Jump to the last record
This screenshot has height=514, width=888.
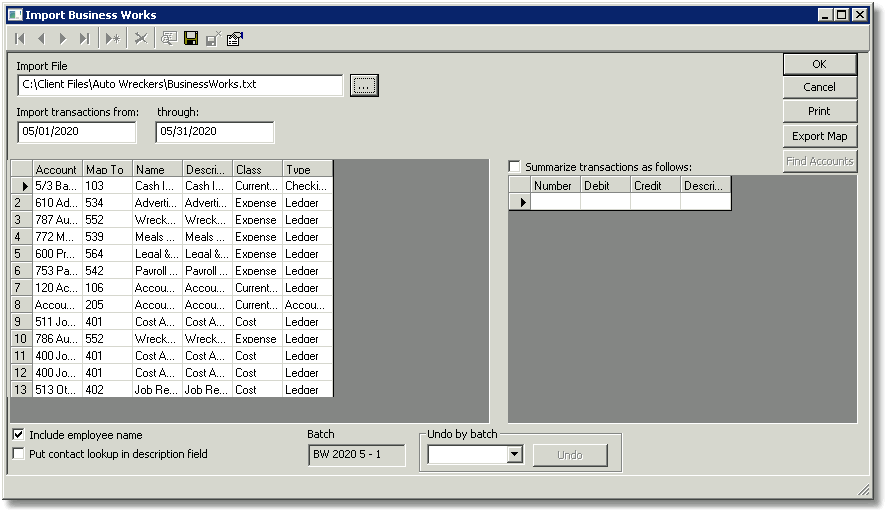[x=84, y=38]
